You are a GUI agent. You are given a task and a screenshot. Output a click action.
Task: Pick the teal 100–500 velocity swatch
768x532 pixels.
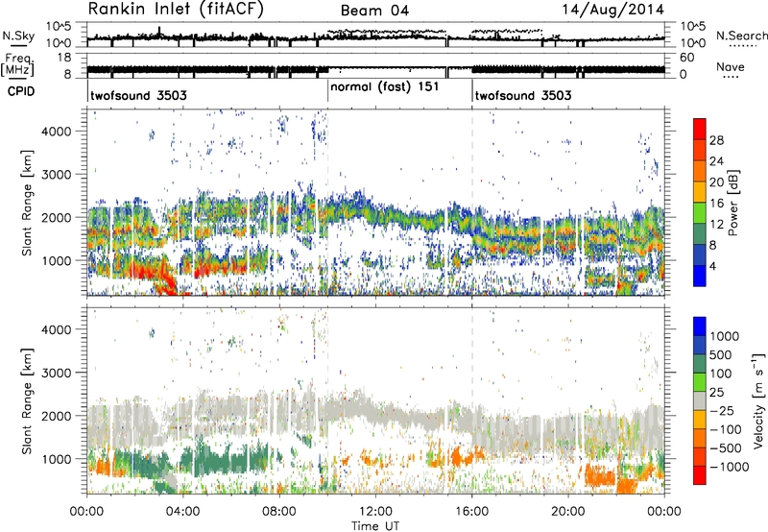coord(700,364)
